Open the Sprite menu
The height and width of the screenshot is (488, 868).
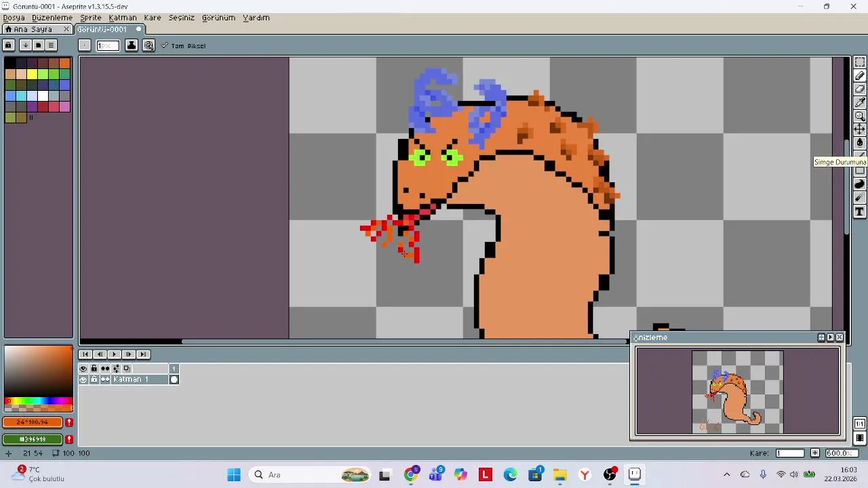90,18
